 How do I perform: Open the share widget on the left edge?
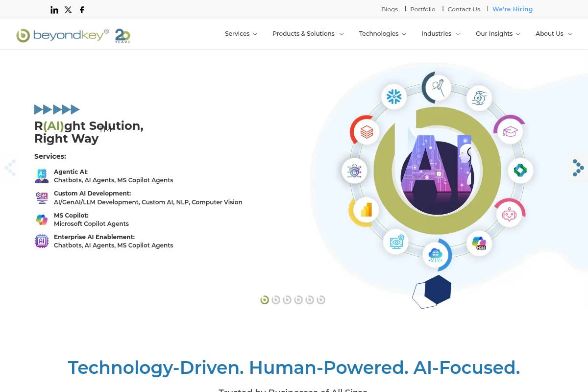coord(9,168)
